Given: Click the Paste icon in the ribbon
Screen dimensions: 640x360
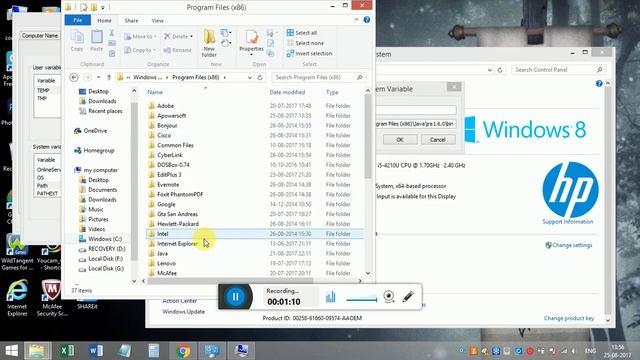Looking at the screenshot, I should click(97, 41).
